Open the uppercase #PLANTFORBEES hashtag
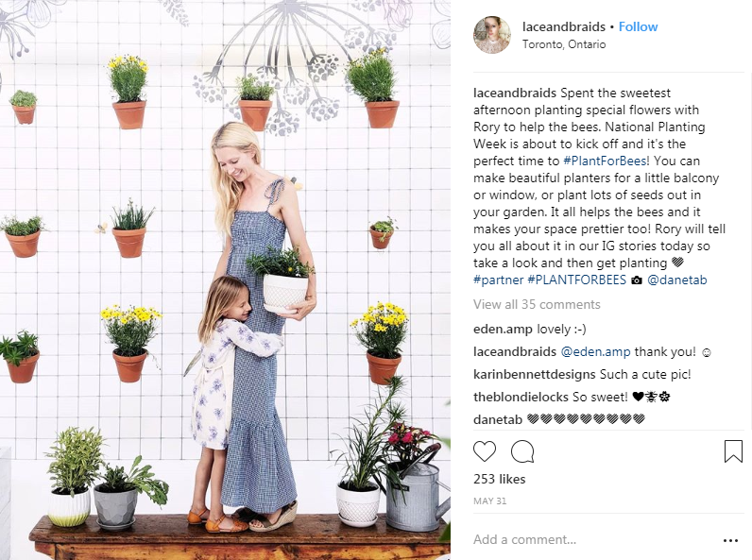Viewport: 752px width, 560px height. point(577,280)
